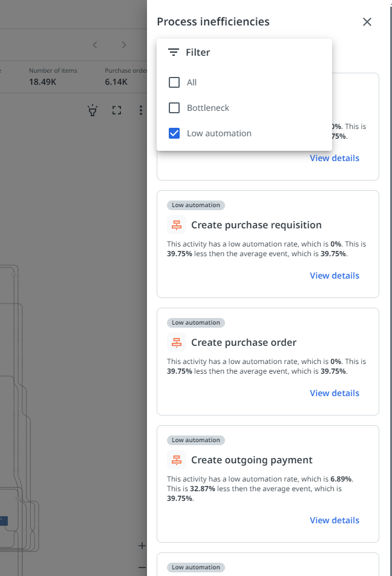This screenshot has width=392, height=576.
Task: Click the process insights lightbulb icon
Action: point(93,110)
